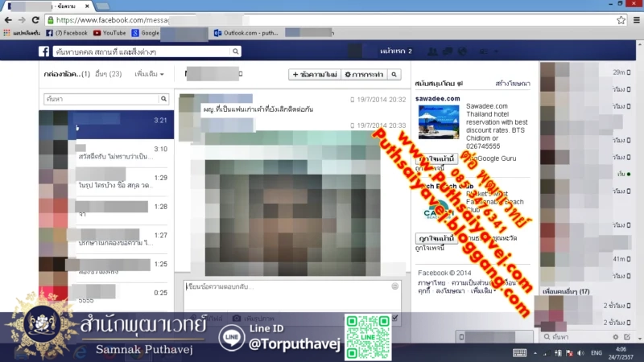The height and width of the screenshot is (362, 644).
Task: Reload the page with refresh button
Action: tap(35, 19)
